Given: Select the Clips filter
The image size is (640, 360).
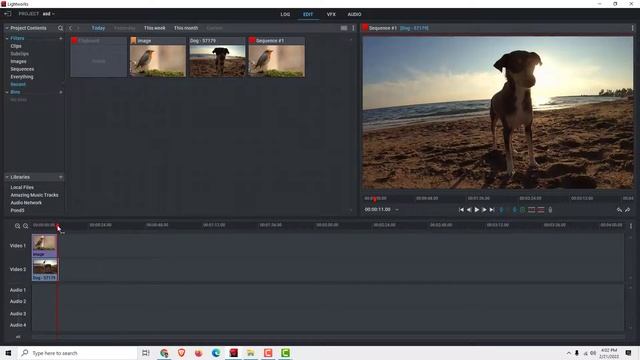Looking at the screenshot, I should [16, 46].
